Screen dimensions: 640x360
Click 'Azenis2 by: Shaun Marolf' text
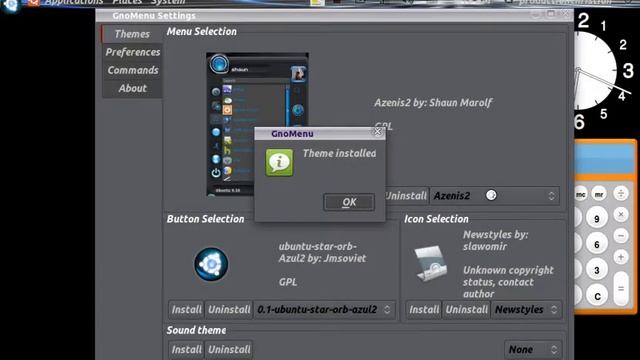[x=433, y=102]
